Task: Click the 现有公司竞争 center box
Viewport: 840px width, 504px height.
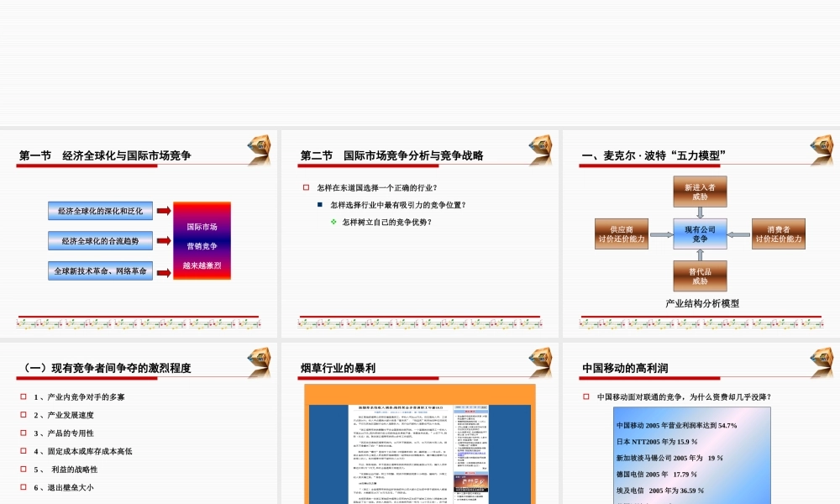Action: pyautogui.click(x=698, y=234)
